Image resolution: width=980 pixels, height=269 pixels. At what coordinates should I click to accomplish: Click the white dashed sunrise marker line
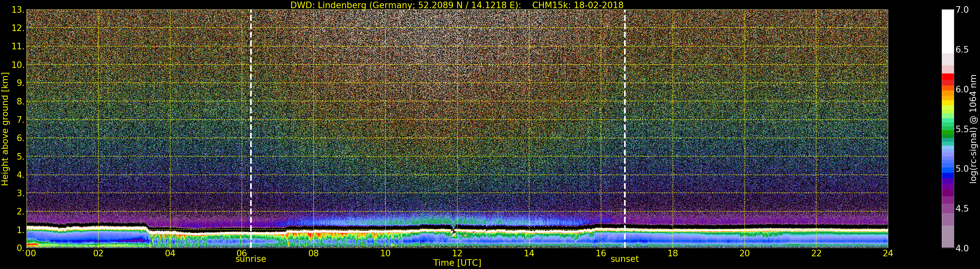pyautogui.click(x=251, y=114)
